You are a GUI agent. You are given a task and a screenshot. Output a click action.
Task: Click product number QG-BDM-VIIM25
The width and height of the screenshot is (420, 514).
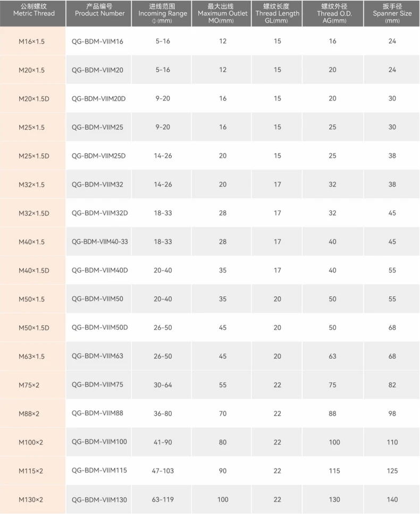tap(97, 127)
